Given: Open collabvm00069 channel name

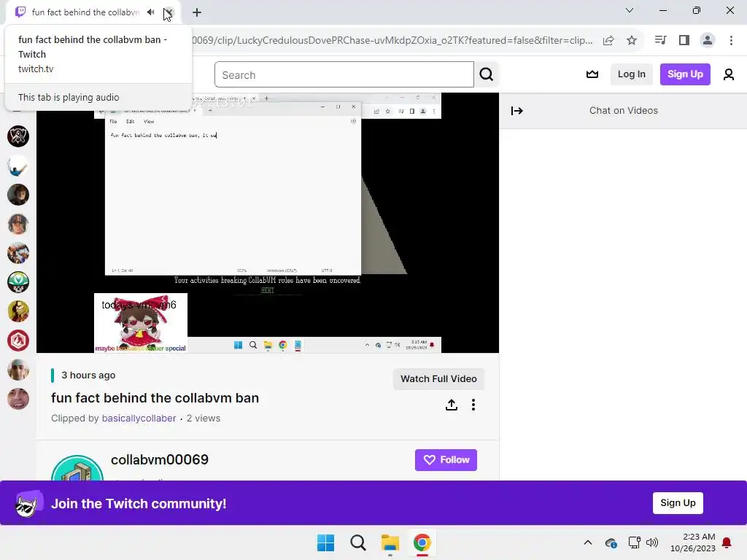Looking at the screenshot, I should 160,459.
